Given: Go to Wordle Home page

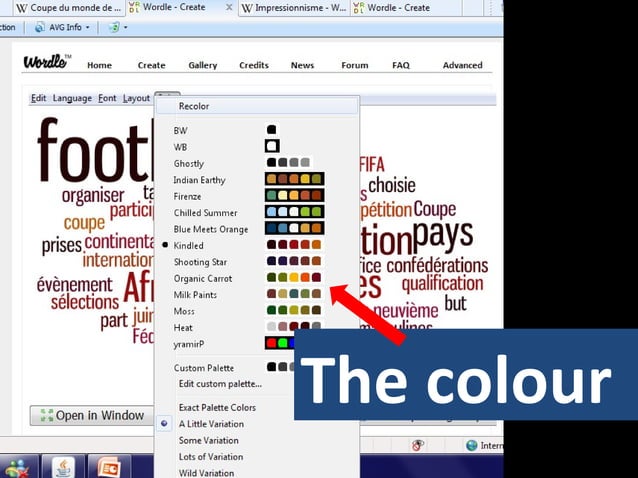Looking at the screenshot, I should 99,65.
